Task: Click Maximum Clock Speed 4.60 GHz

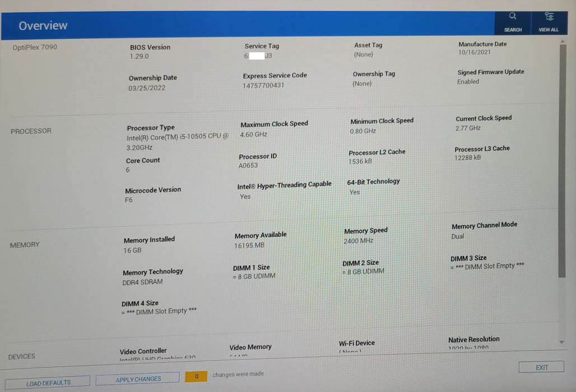Action: tap(254, 134)
